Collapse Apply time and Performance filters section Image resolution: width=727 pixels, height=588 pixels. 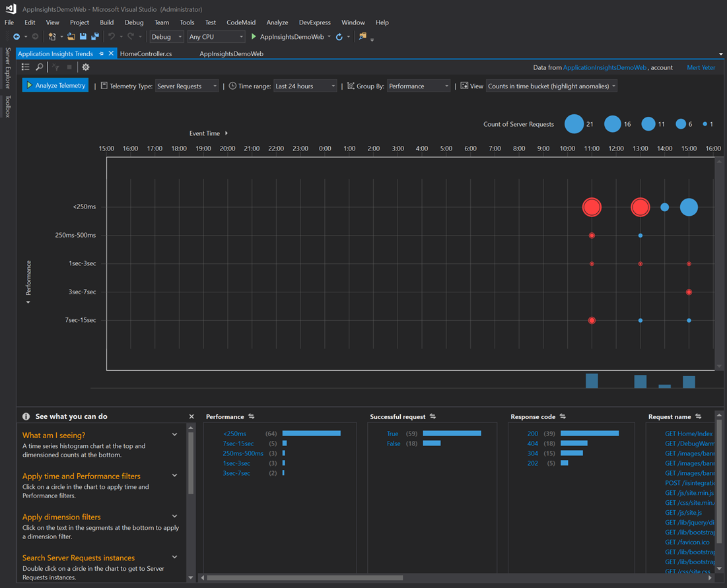pos(175,475)
